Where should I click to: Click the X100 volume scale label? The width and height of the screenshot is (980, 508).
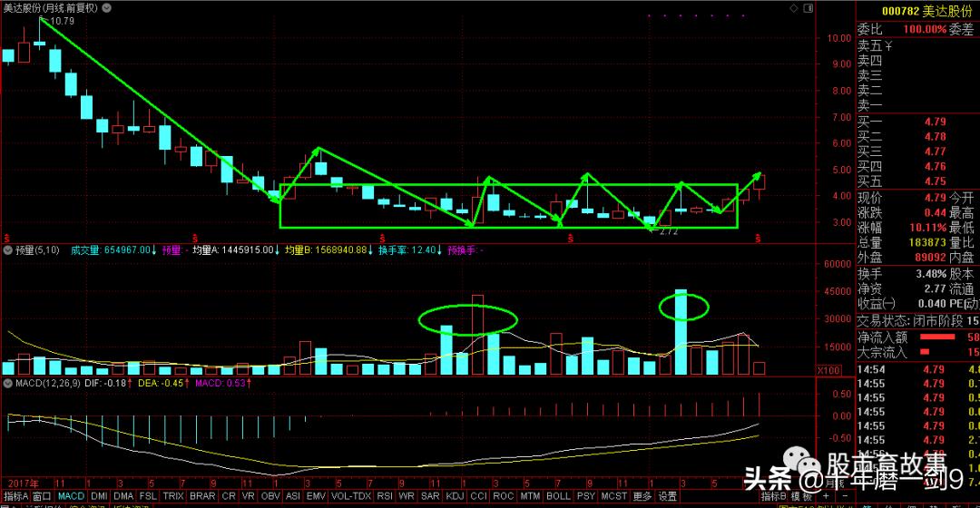point(828,370)
